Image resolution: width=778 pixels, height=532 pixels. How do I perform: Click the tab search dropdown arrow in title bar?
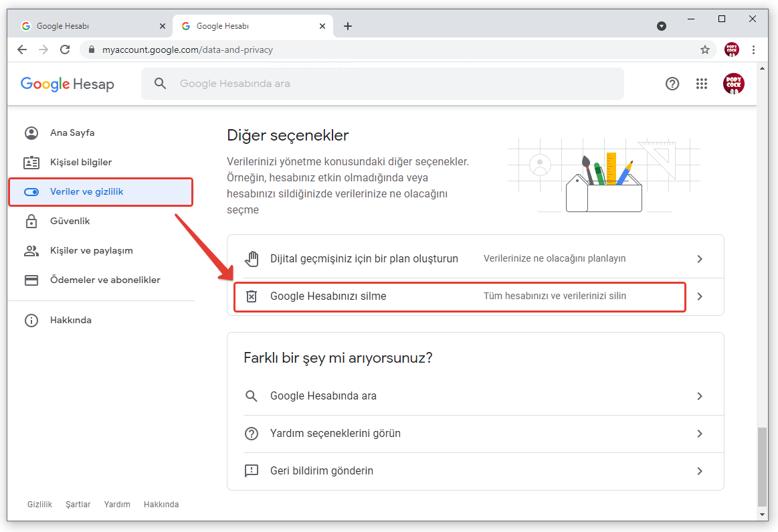[662, 26]
